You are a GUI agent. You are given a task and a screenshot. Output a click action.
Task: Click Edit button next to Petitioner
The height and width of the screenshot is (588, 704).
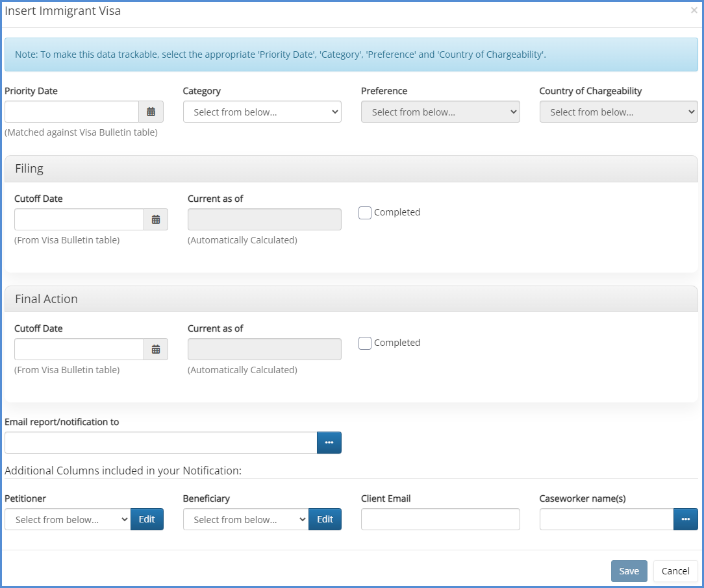click(147, 519)
